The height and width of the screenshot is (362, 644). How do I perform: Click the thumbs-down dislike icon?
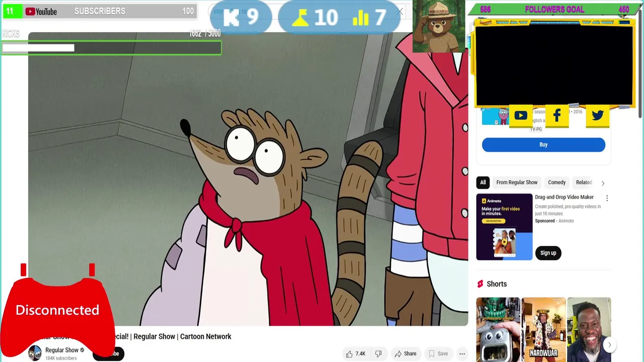pos(378,353)
